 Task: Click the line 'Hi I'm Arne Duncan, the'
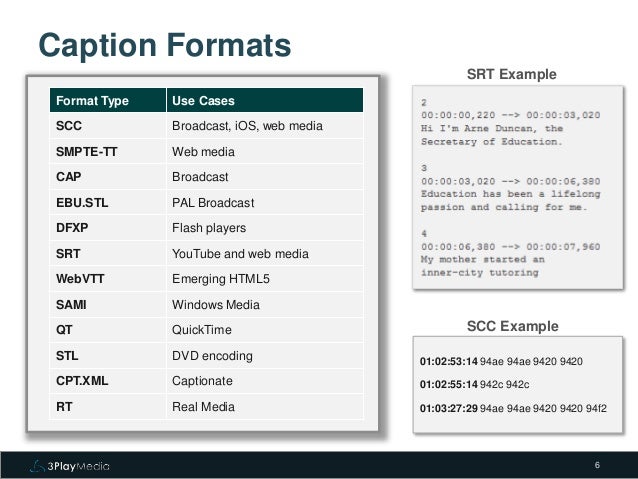492,128
